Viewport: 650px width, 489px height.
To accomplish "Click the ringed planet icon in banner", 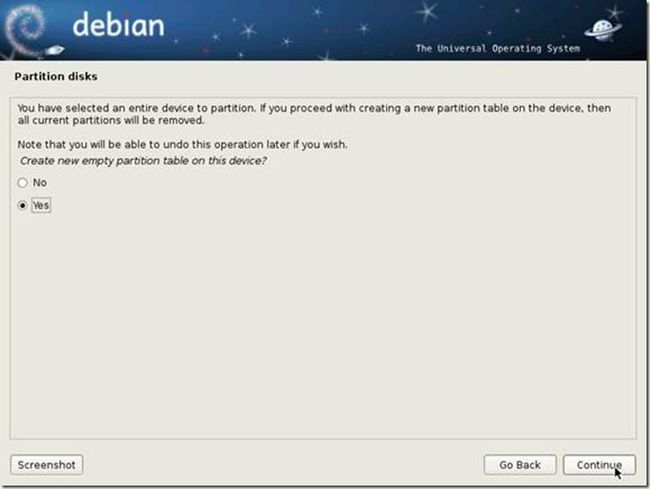I will (603, 30).
